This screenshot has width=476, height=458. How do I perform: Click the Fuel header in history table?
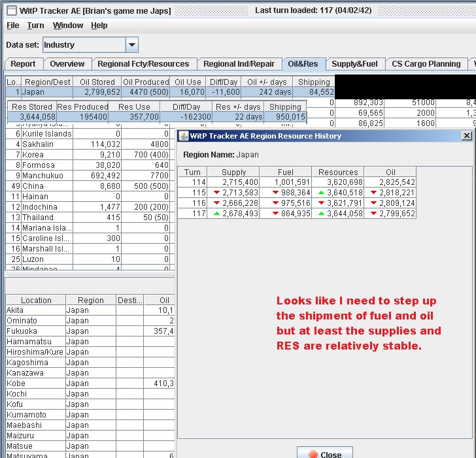pyautogui.click(x=285, y=172)
